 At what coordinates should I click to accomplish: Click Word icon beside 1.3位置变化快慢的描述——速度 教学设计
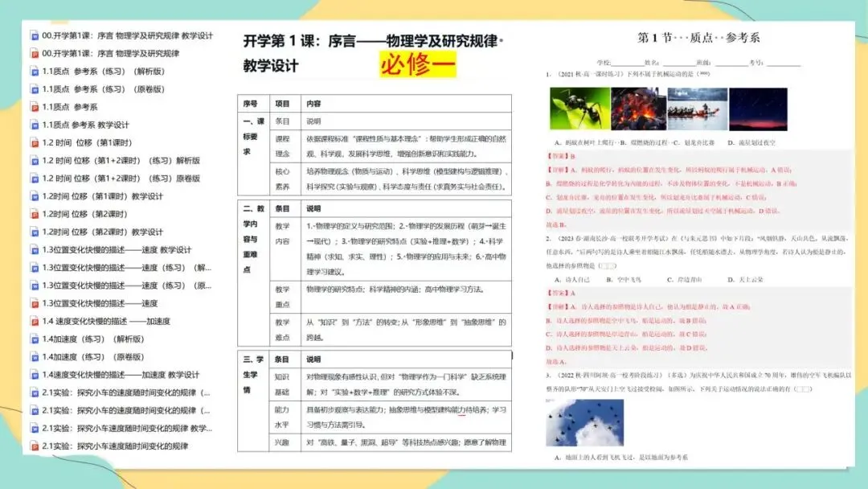(35, 250)
